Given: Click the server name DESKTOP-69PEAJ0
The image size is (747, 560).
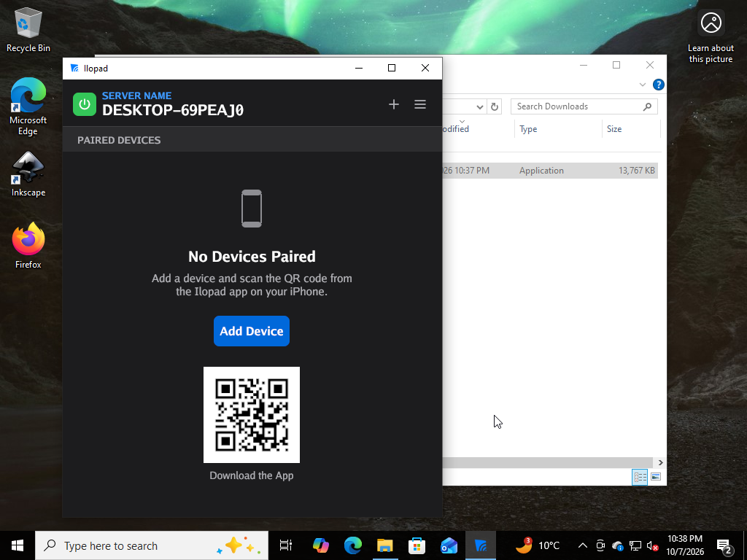Looking at the screenshot, I should (x=172, y=111).
